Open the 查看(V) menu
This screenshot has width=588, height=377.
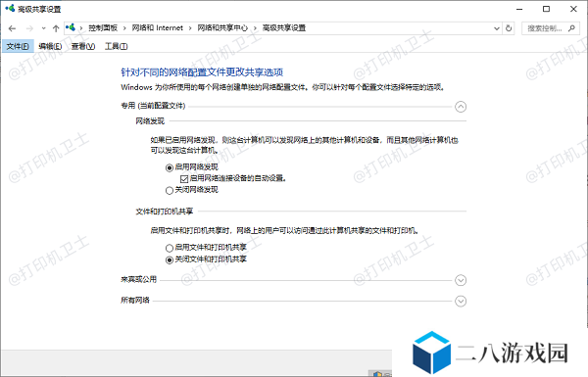pyautogui.click(x=83, y=46)
